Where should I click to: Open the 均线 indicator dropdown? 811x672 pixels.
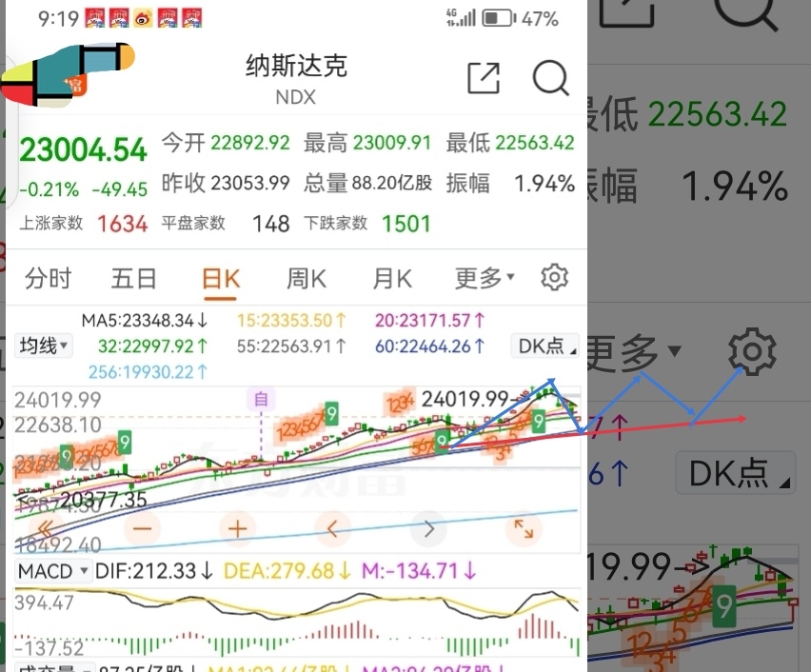tap(44, 346)
